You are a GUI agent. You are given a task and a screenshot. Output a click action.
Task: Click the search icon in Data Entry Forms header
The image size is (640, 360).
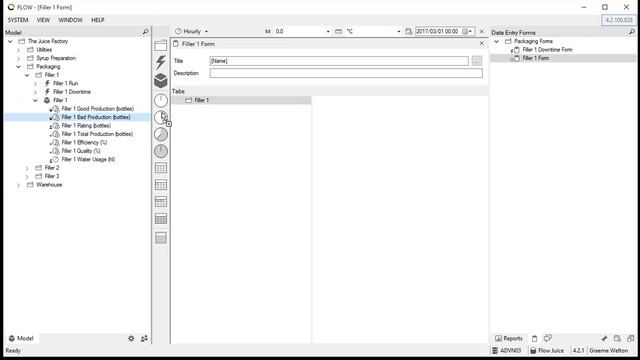tap(632, 32)
